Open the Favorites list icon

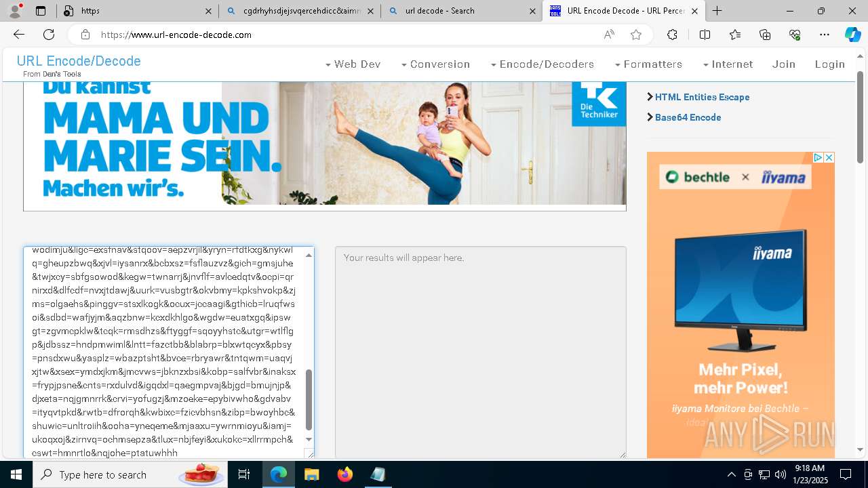tap(735, 35)
